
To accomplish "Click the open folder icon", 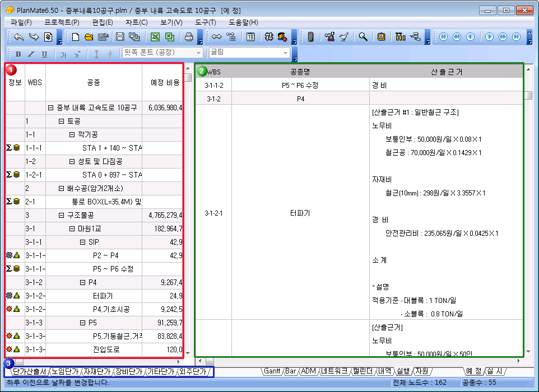I will click(x=89, y=37).
